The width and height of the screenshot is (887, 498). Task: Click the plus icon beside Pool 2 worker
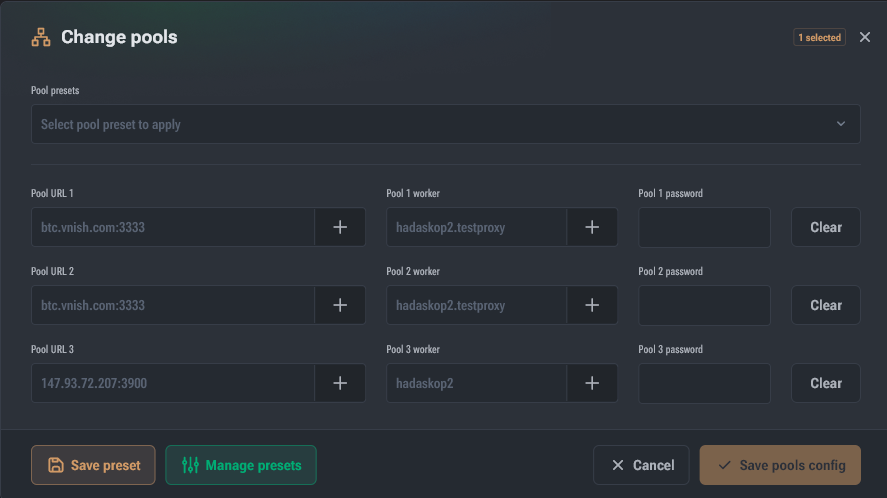[592, 305]
